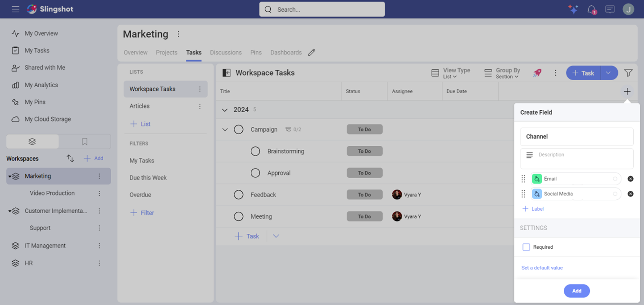Add a new Label option
This screenshot has height=305, width=644.
533,209
